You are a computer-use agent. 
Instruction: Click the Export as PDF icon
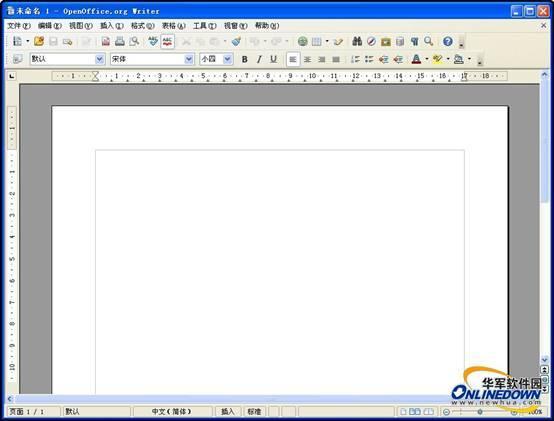click(106, 41)
